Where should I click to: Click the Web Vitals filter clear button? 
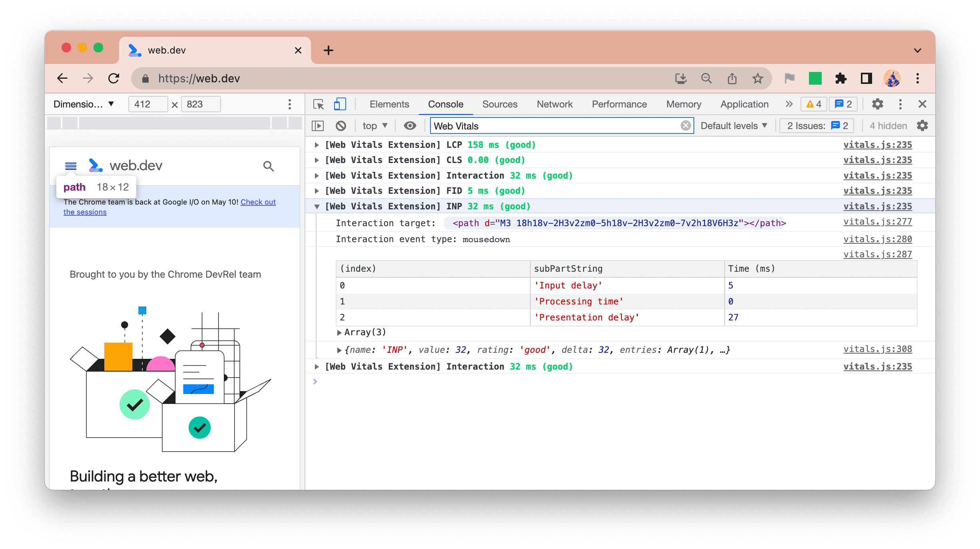click(686, 126)
